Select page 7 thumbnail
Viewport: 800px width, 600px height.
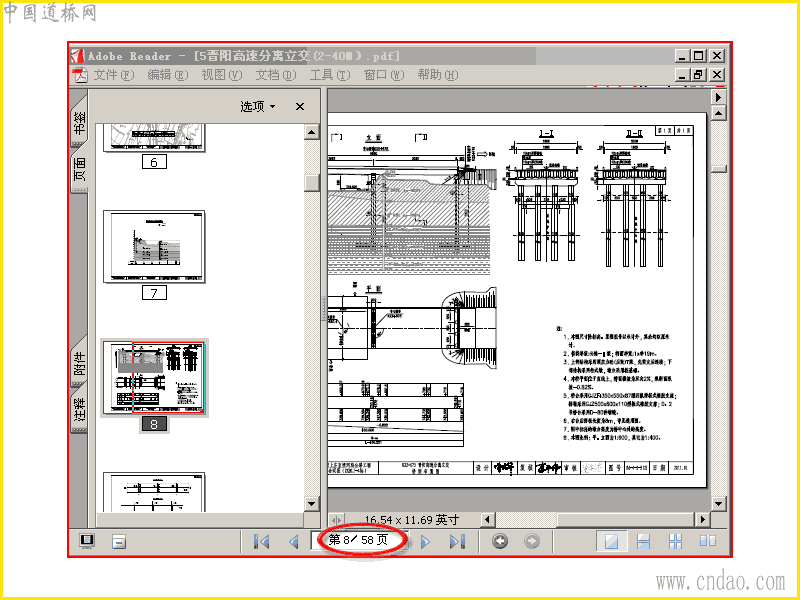click(154, 246)
